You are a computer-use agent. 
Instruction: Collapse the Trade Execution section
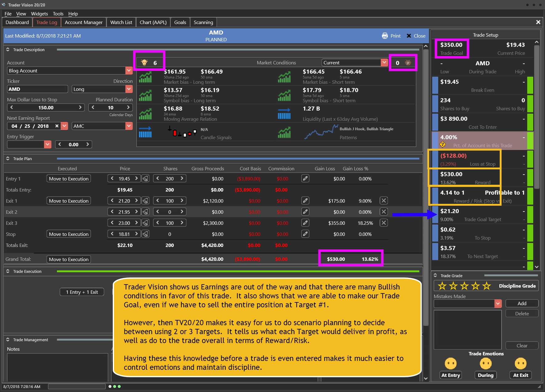[8, 271]
